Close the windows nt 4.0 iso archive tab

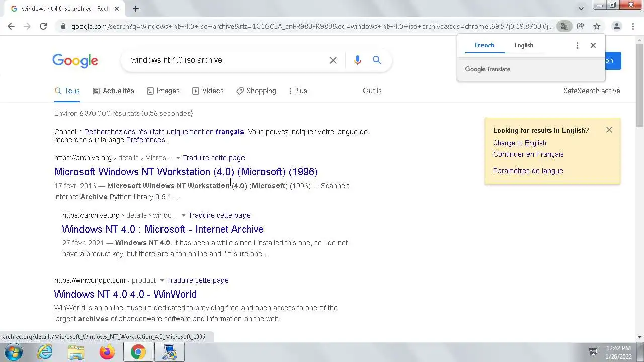(117, 9)
